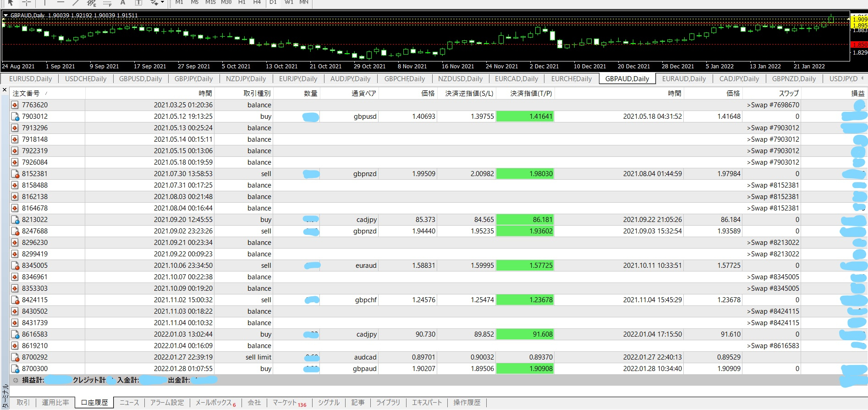This screenshot has width=868, height=410.
Task: Click green take-profit cell 1.41641
Action: coord(525,116)
